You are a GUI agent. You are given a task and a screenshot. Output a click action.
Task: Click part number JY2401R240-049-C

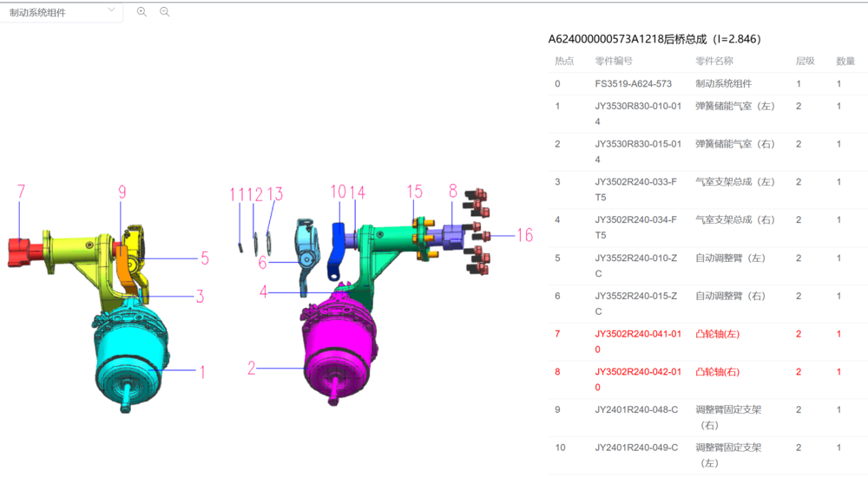coord(636,448)
